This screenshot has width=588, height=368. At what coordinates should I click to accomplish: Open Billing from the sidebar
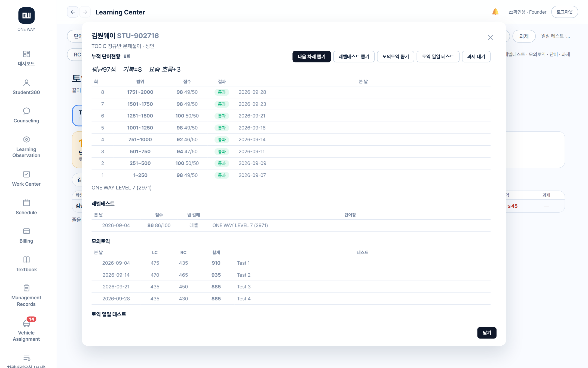click(x=26, y=236)
